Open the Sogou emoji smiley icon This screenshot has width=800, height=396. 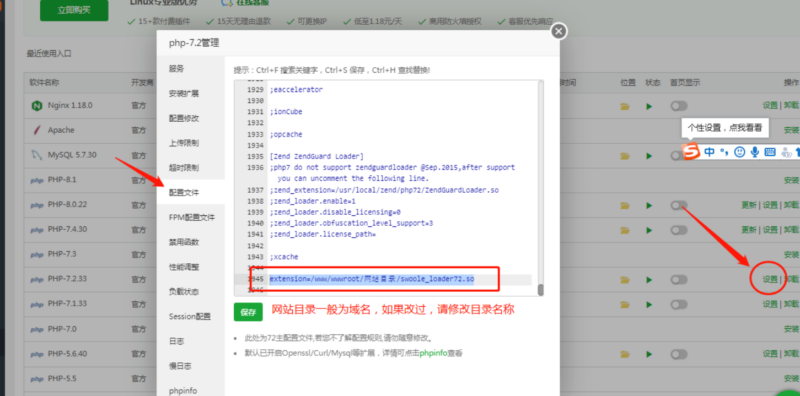point(739,152)
